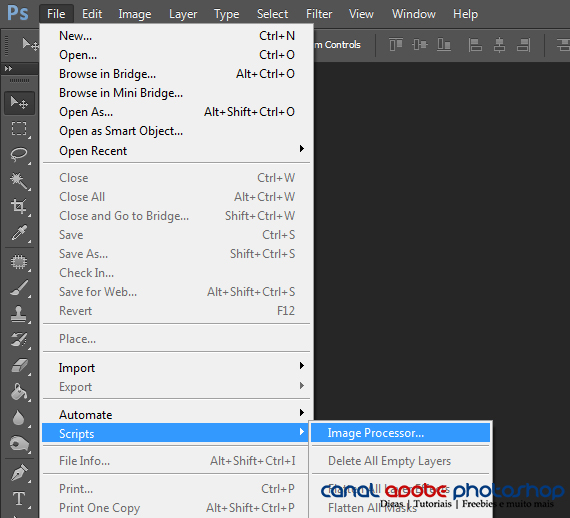
Task: Open the Image menu
Action: click(x=135, y=14)
